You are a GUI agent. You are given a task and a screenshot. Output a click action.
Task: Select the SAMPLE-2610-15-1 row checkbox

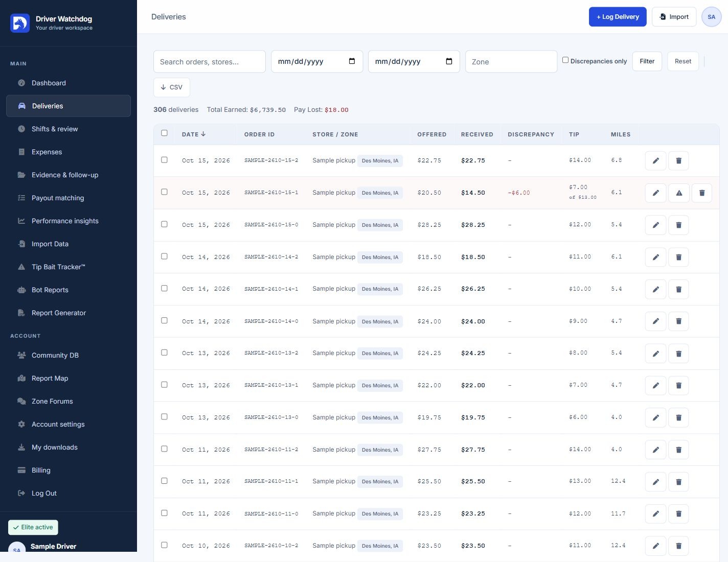(x=164, y=192)
